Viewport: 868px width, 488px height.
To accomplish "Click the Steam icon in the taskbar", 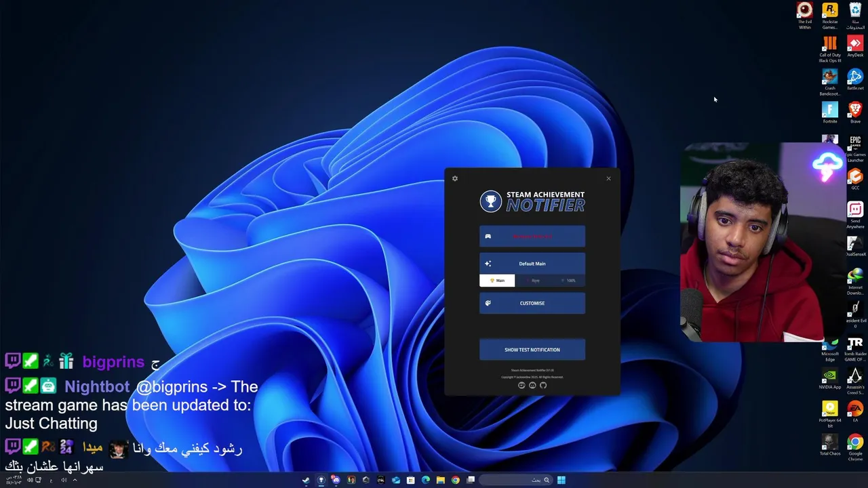I will [307, 480].
